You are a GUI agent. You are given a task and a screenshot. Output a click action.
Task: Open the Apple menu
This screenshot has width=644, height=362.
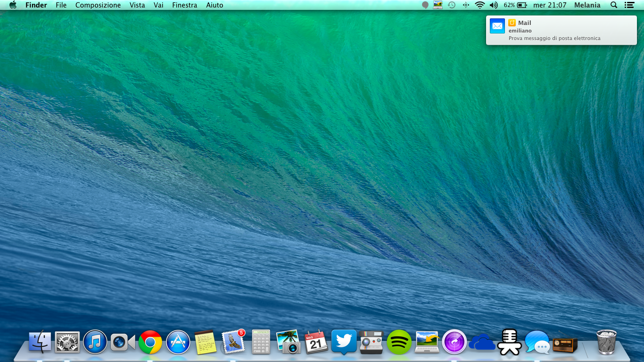coord(13,5)
